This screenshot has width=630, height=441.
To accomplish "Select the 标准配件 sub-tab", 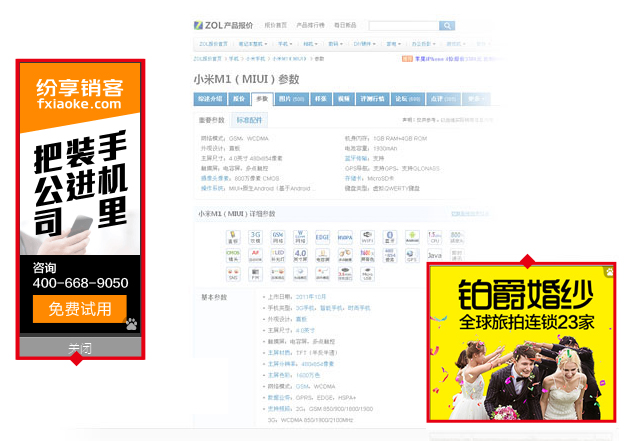I will [250, 119].
